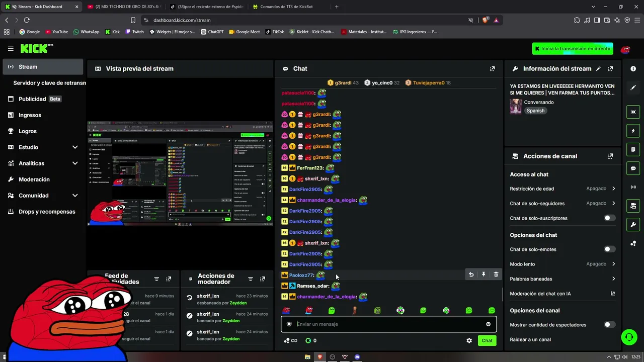
Task: Open the Brave taskbar icon
Action: coord(319,357)
